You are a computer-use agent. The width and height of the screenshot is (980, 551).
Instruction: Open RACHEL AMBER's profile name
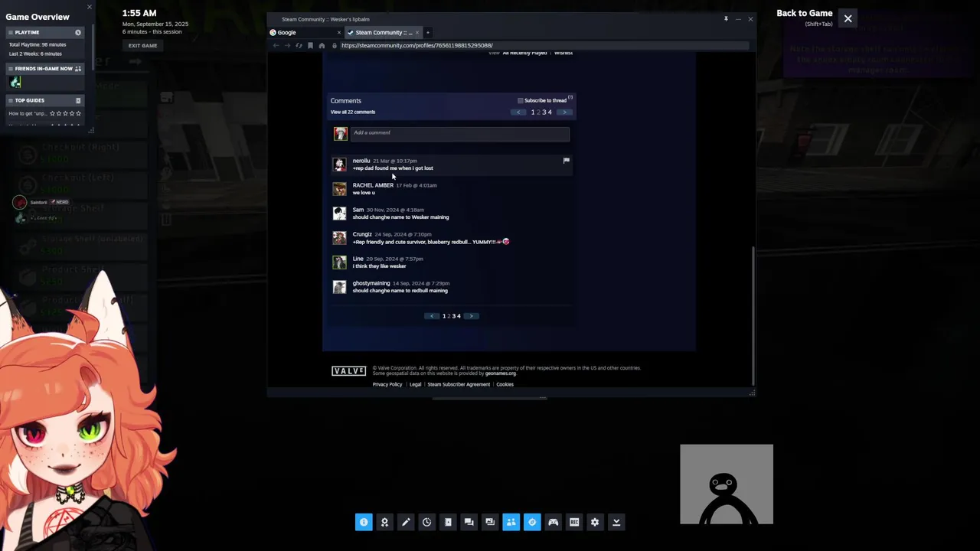(373, 185)
